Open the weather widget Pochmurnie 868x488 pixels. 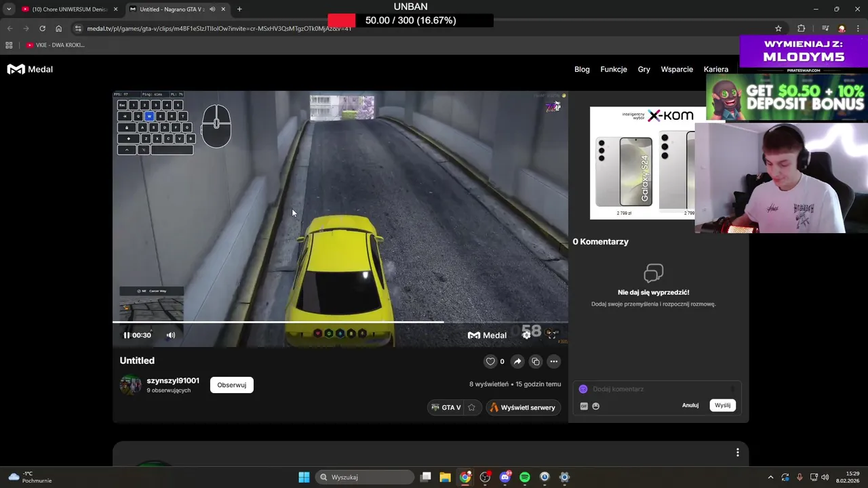(x=30, y=477)
